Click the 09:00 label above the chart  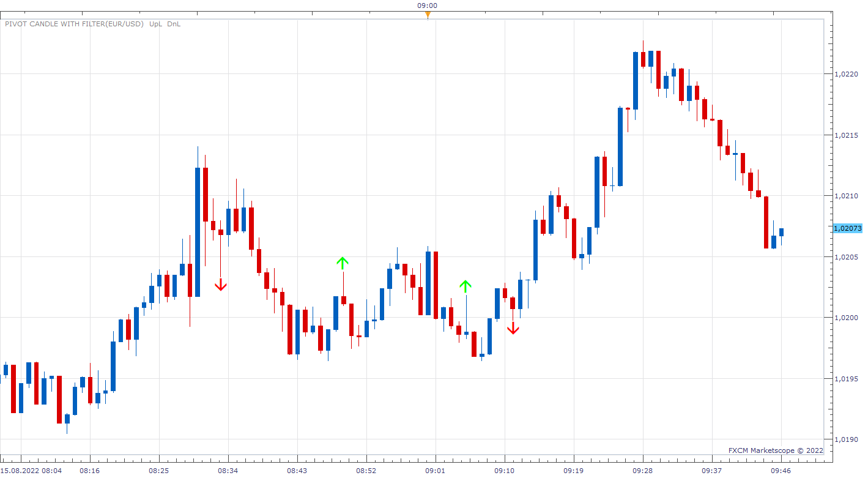click(428, 6)
